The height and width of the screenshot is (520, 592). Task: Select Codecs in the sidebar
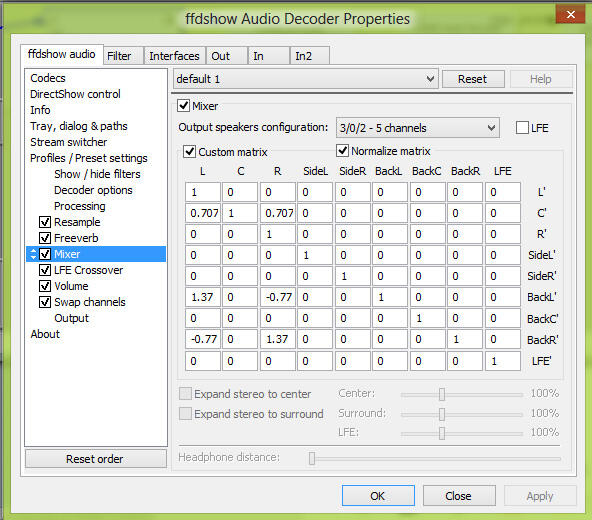(48, 78)
